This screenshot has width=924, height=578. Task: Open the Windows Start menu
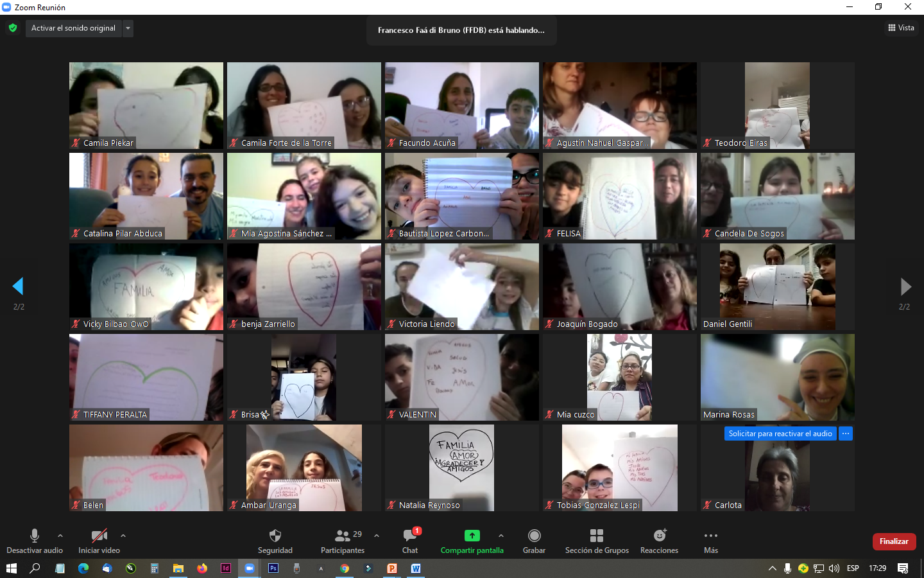point(11,568)
